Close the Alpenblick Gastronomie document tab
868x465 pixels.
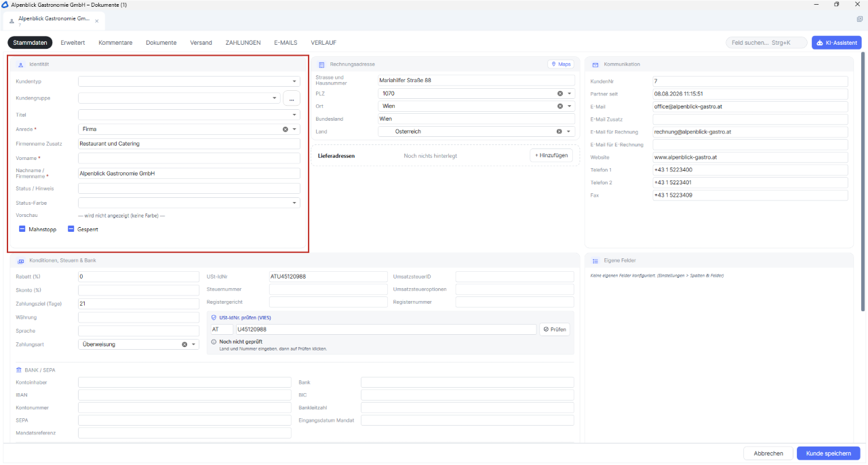pyautogui.click(x=97, y=20)
